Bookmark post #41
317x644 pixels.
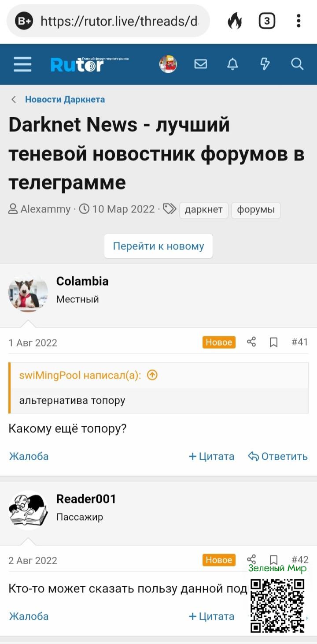273,342
